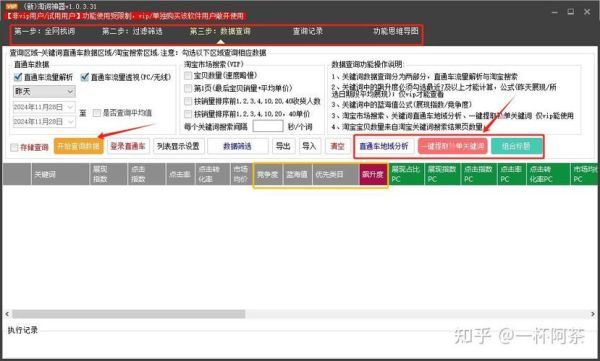The image size is (600, 361).
Task: Click the 开始查询数据 button
Action: click(x=78, y=146)
